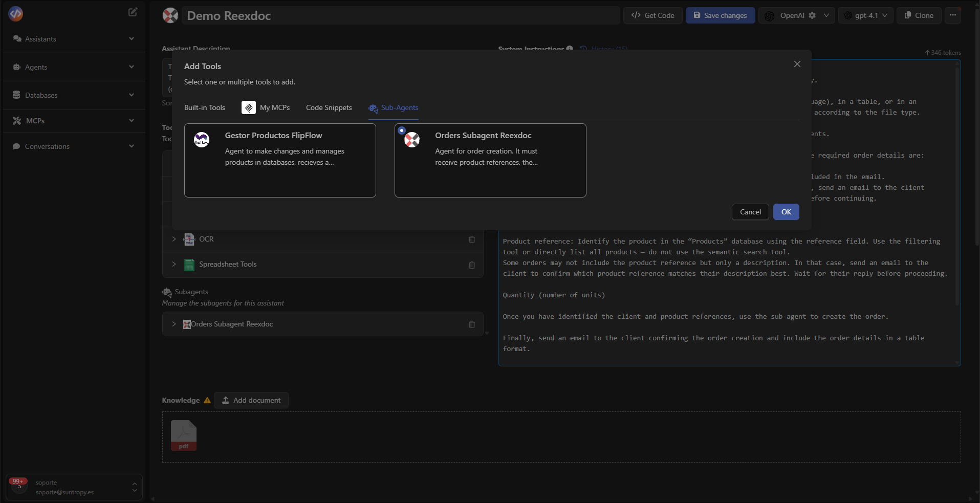Delete the Spreadsheet Tools entry
980x503 pixels.
(x=472, y=265)
